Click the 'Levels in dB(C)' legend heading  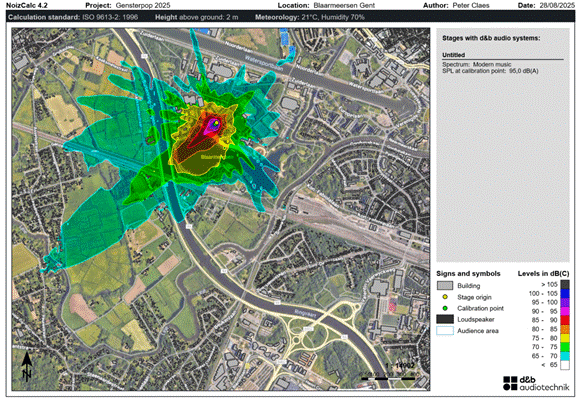[543, 274]
